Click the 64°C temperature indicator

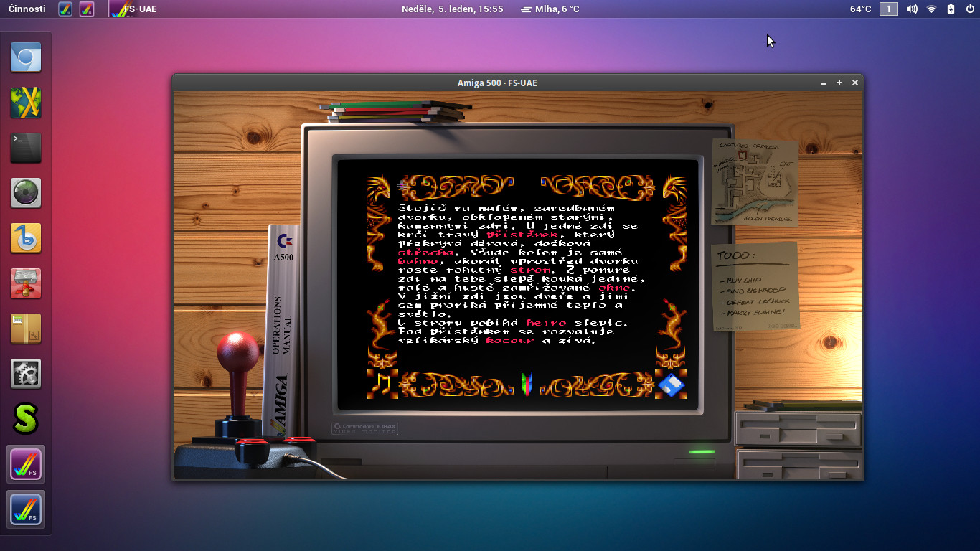click(x=860, y=9)
